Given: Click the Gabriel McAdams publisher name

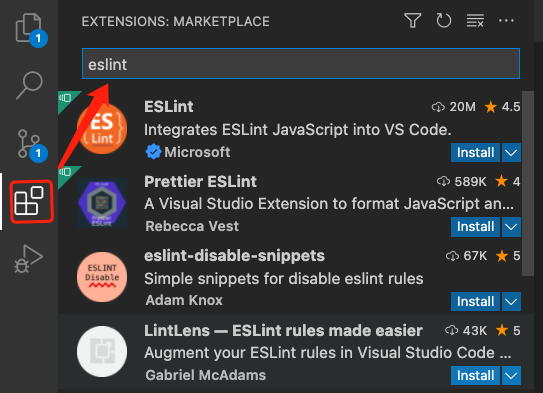Looking at the screenshot, I should tap(206, 375).
